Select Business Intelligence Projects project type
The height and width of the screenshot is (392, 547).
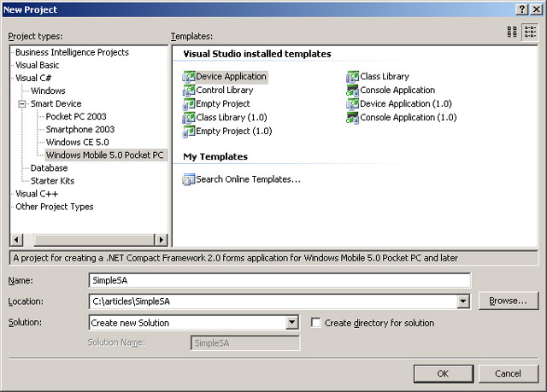point(72,52)
